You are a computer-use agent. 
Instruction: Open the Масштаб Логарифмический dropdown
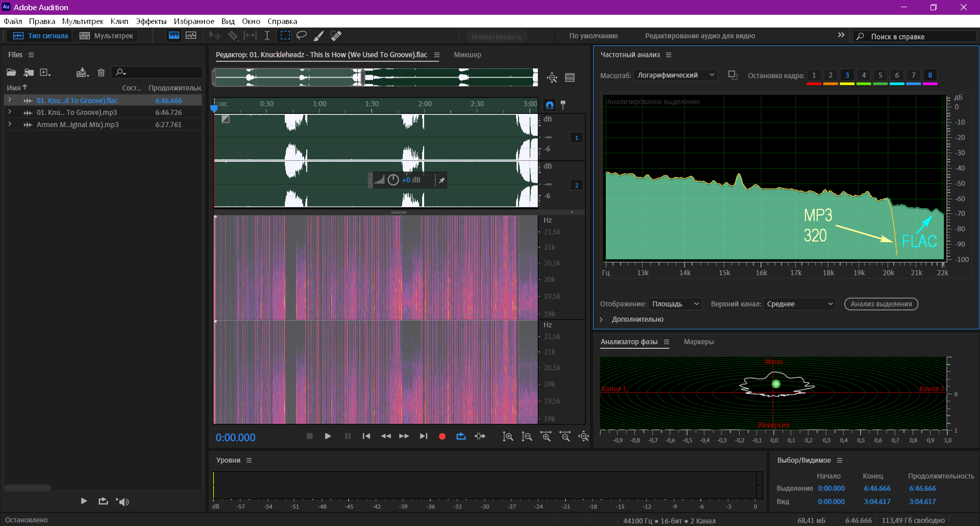[x=675, y=75]
